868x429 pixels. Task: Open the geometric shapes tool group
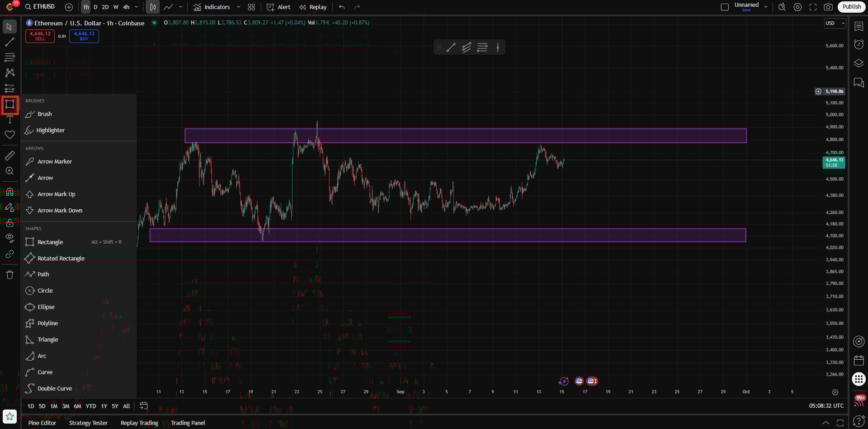[x=10, y=104]
